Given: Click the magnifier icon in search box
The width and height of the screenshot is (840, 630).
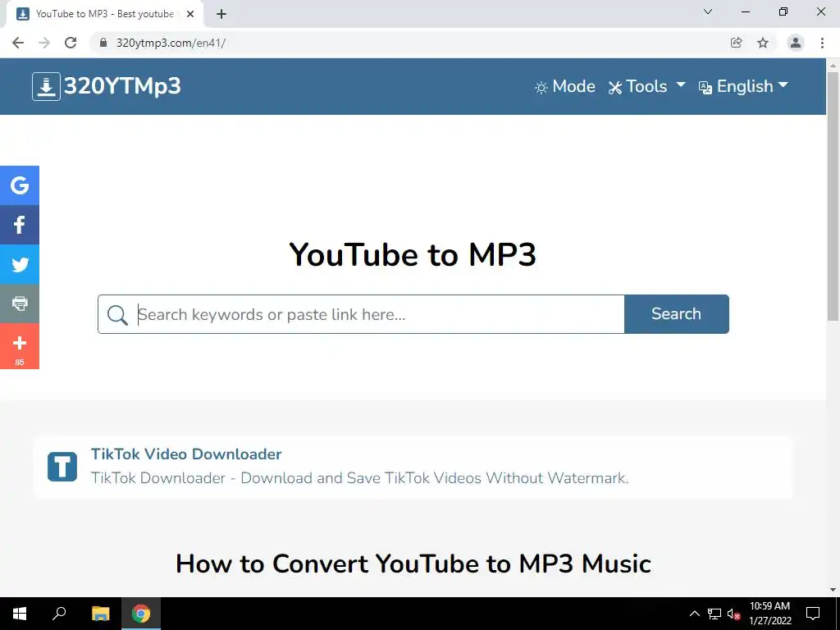Looking at the screenshot, I should (x=117, y=314).
